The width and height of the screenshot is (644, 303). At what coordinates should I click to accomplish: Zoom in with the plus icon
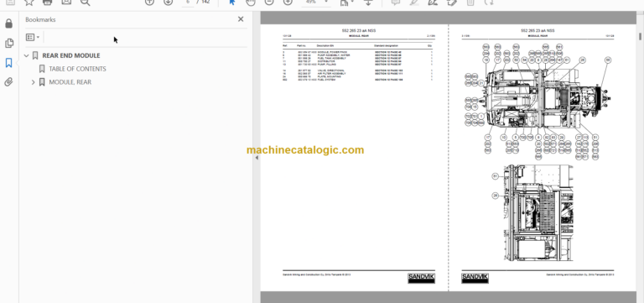click(x=288, y=3)
